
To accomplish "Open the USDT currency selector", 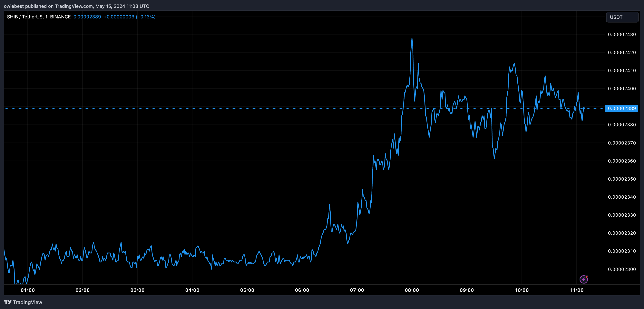I will (x=622, y=17).
